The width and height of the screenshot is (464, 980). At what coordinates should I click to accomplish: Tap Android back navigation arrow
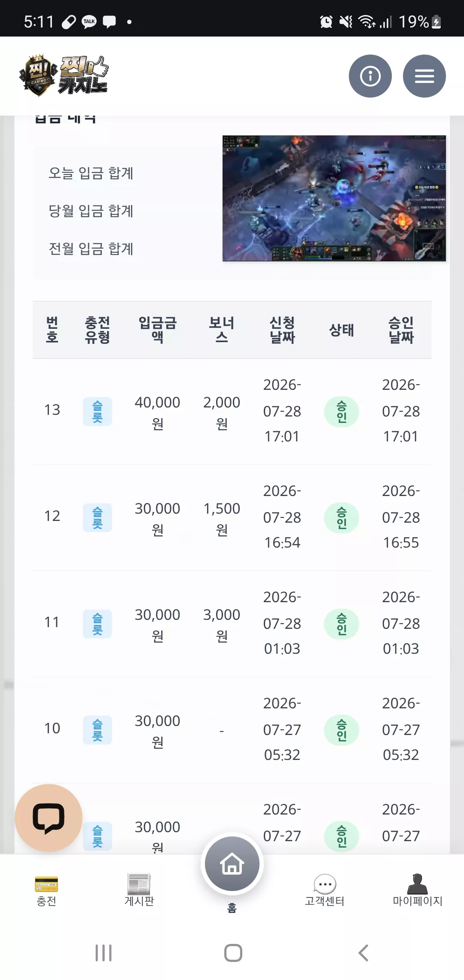pos(363,953)
